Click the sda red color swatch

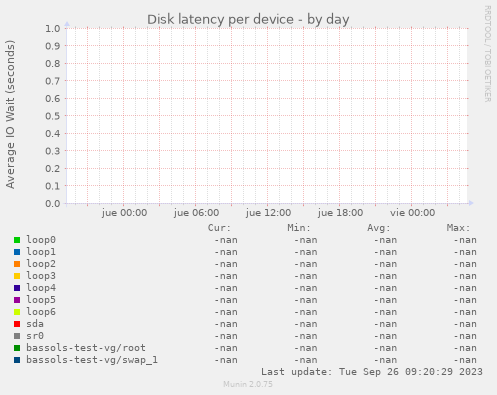[x=17, y=324]
